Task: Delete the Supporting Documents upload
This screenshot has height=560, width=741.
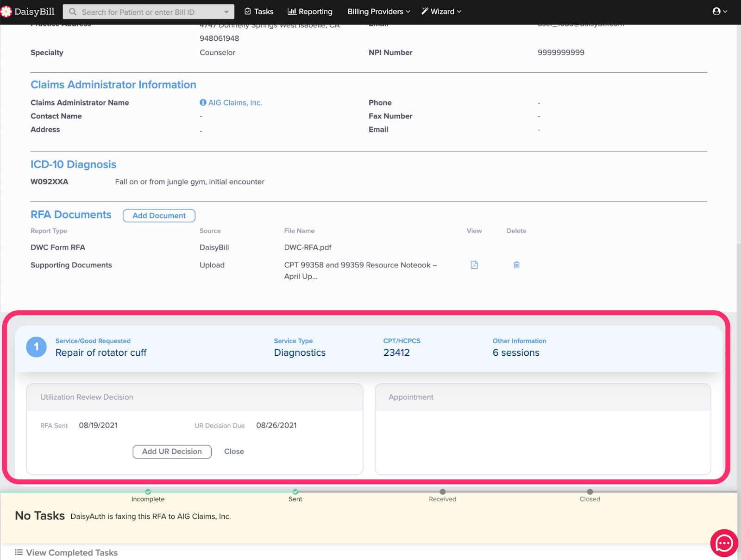Action: pyautogui.click(x=516, y=265)
